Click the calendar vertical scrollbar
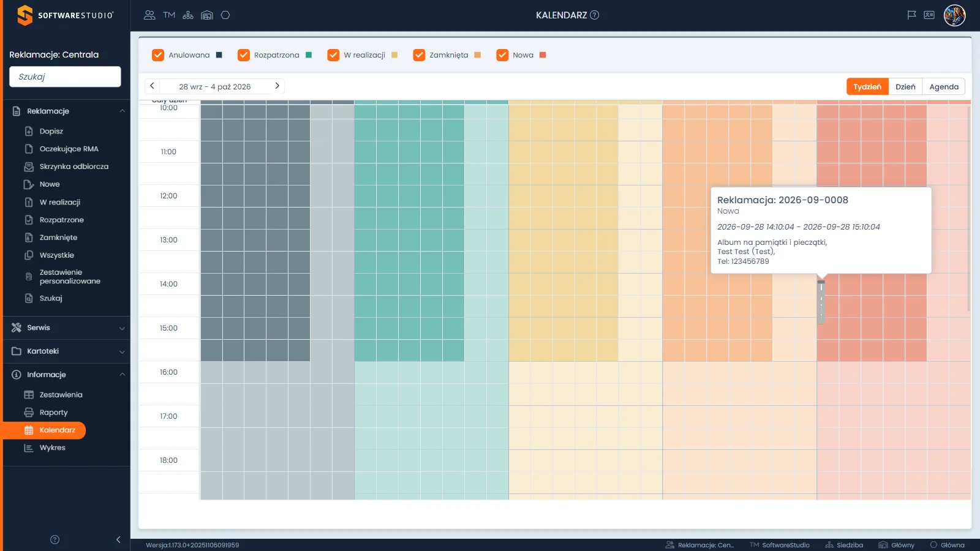This screenshot has width=980, height=551. tap(968, 208)
